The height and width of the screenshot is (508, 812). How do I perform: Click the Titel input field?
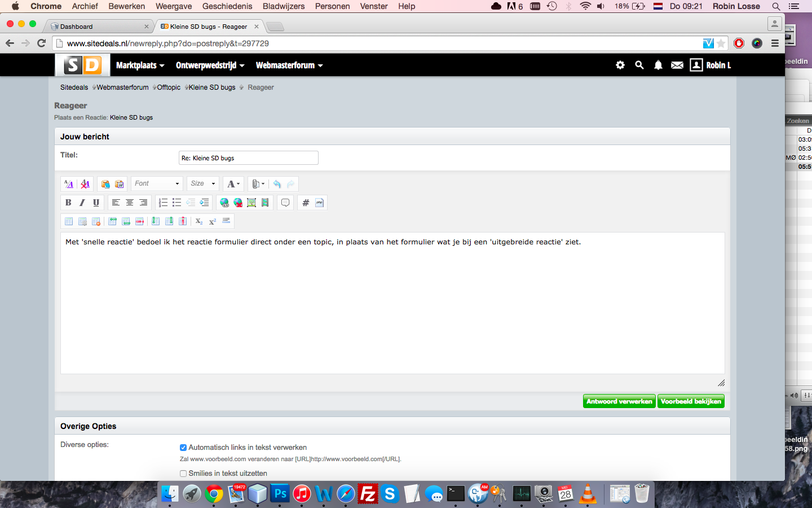249,158
